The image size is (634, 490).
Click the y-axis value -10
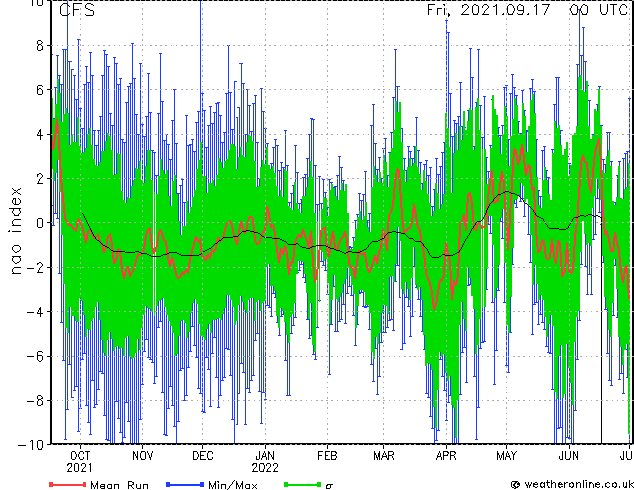click(31, 445)
